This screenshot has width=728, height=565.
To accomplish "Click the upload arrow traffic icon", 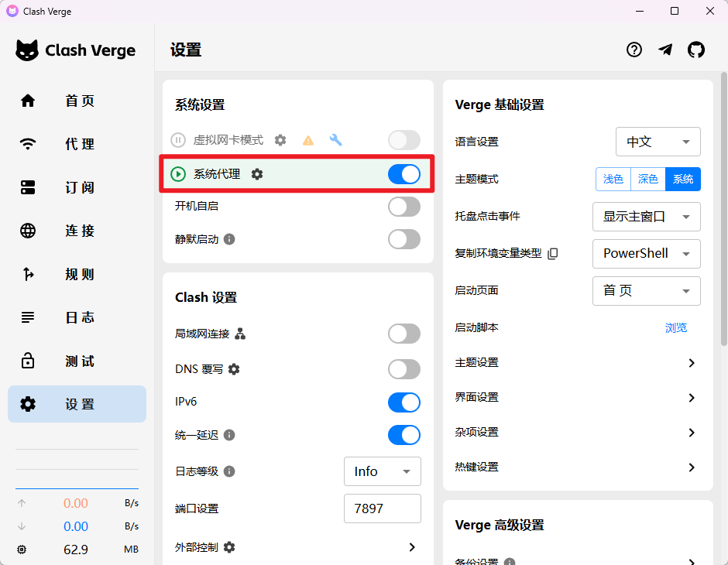I will point(22,503).
